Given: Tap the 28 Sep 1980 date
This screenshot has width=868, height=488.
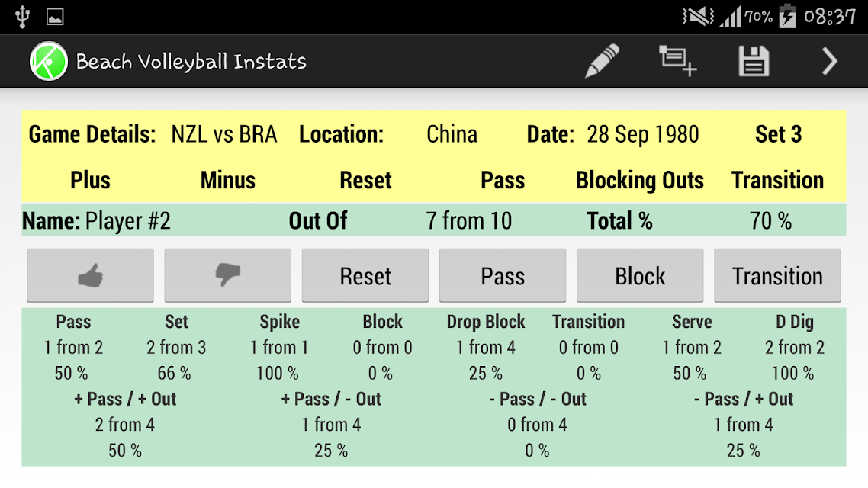Looking at the screenshot, I should (643, 134).
